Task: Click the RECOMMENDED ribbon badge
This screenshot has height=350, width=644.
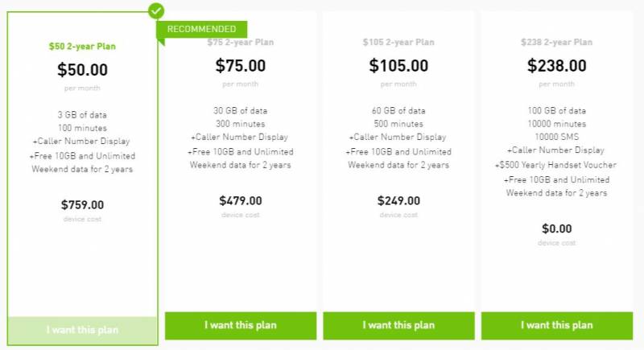Action: click(201, 30)
